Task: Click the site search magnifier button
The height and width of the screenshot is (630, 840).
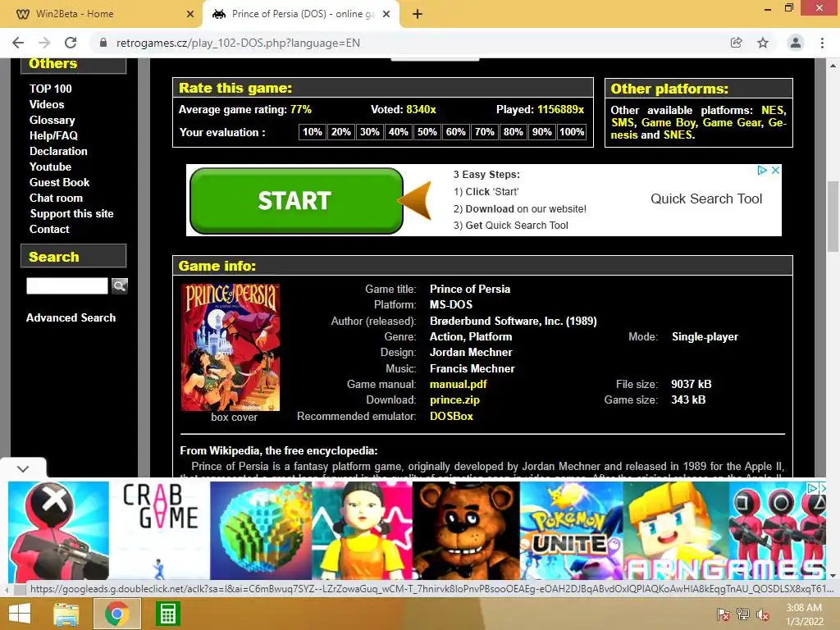Action: click(120, 286)
